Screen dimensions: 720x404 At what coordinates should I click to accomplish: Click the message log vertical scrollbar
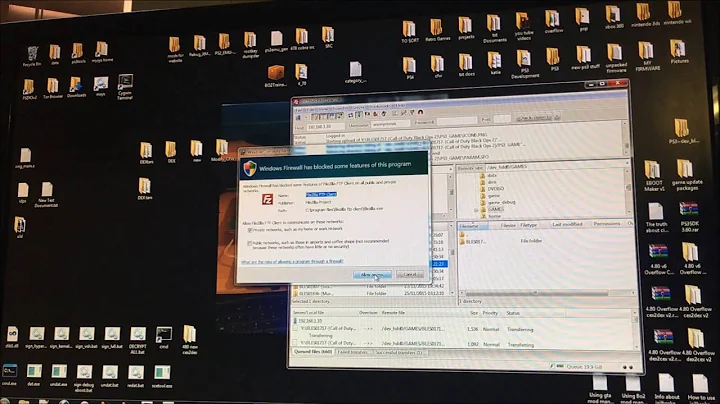[625, 136]
